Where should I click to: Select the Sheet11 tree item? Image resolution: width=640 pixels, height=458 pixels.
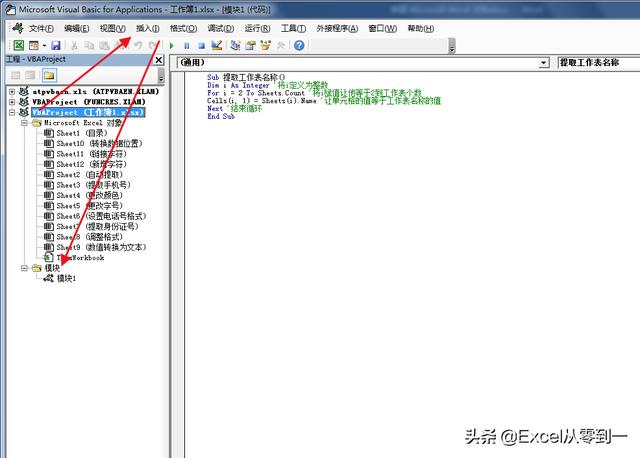(91, 154)
